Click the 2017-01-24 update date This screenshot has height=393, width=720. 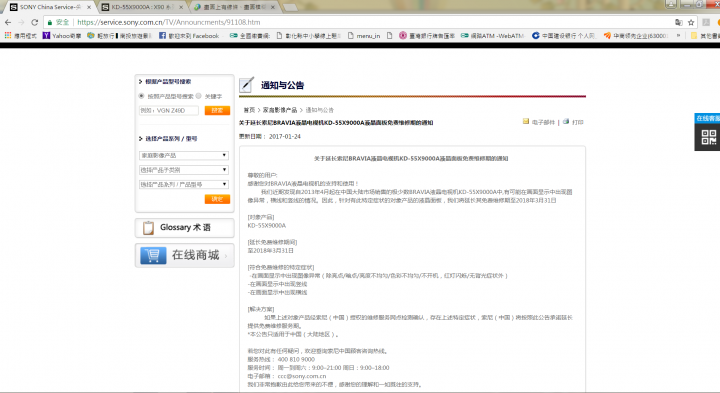(285, 136)
